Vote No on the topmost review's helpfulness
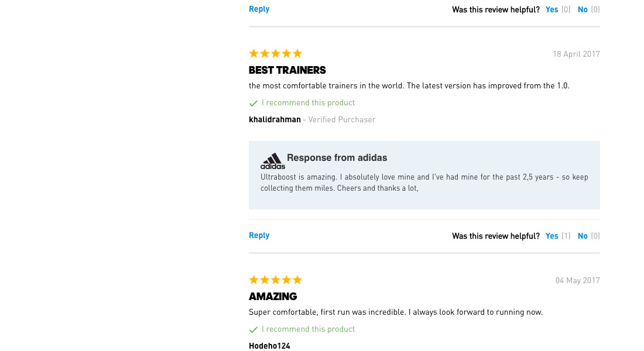The width and height of the screenshot is (644, 351). click(x=583, y=9)
